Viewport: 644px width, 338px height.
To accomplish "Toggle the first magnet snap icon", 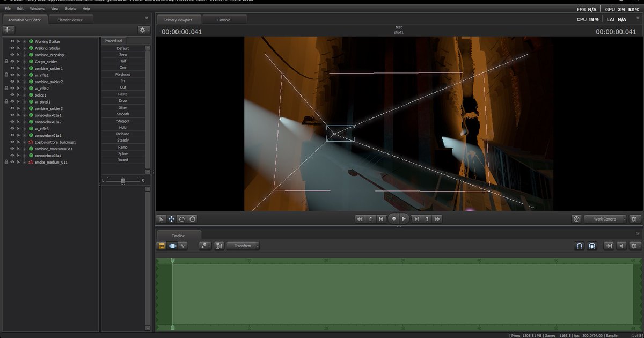I will pyautogui.click(x=580, y=246).
